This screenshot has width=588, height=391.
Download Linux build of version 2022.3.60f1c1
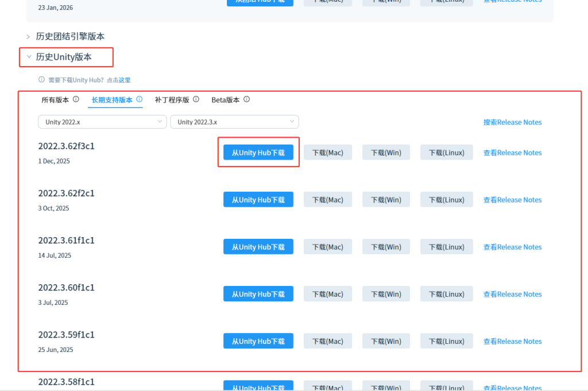click(446, 293)
